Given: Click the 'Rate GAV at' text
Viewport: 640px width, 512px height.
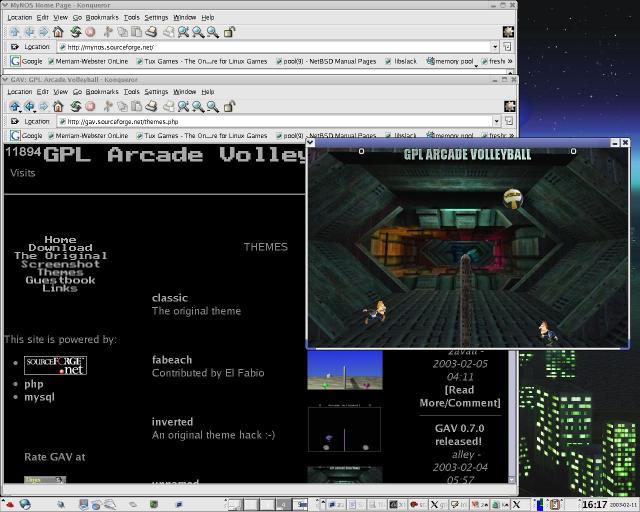Looking at the screenshot, I should tap(55, 457).
